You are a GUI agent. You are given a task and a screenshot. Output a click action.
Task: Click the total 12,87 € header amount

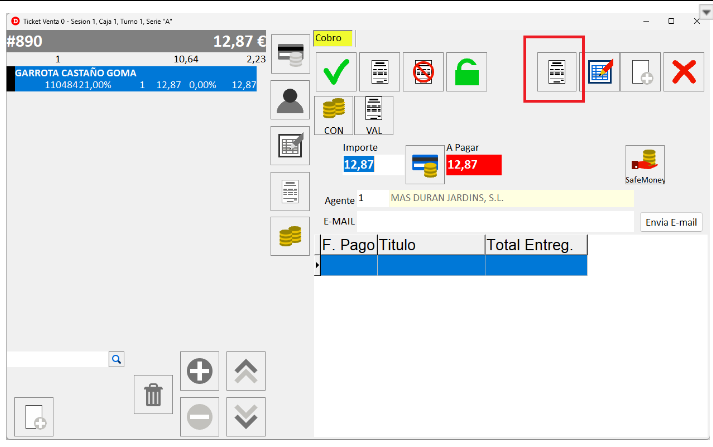pyautogui.click(x=239, y=41)
